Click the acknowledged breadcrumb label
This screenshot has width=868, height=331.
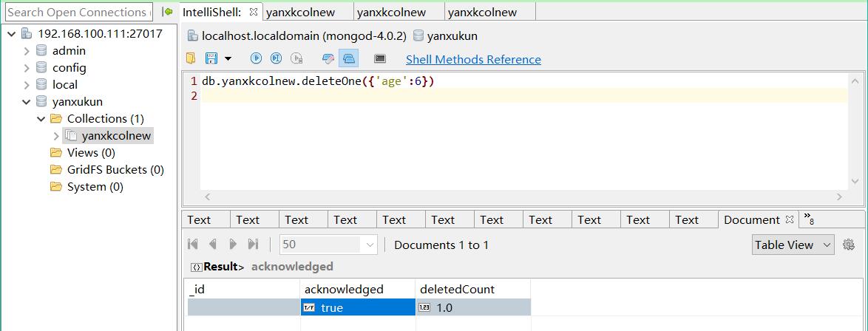[292, 267]
